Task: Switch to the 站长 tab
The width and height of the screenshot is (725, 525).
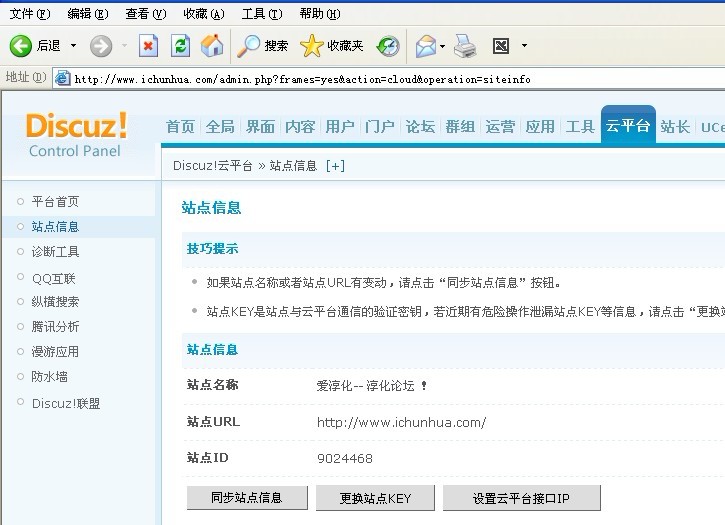Action: click(x=675, y=126)
